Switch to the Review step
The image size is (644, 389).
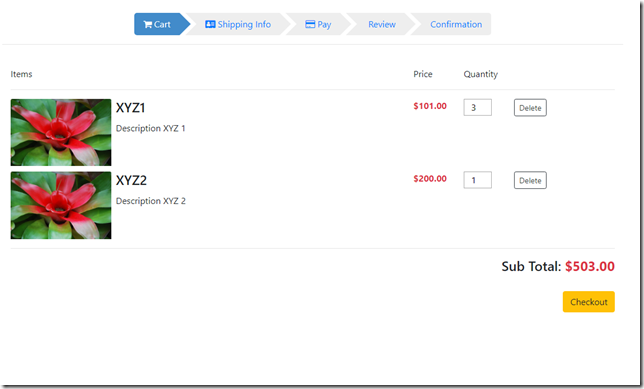click(382, 24)
